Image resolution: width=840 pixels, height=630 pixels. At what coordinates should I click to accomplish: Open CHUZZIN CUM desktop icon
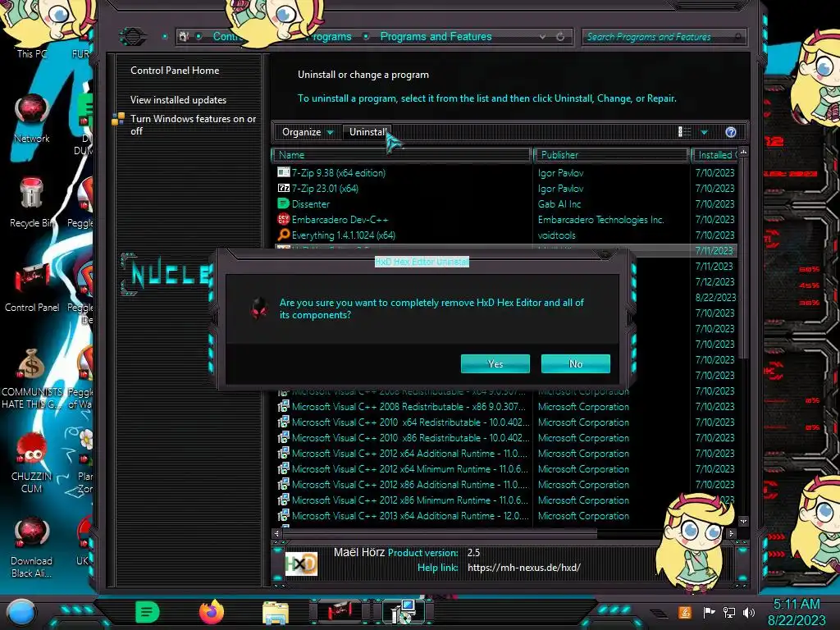tap(32, 463)
